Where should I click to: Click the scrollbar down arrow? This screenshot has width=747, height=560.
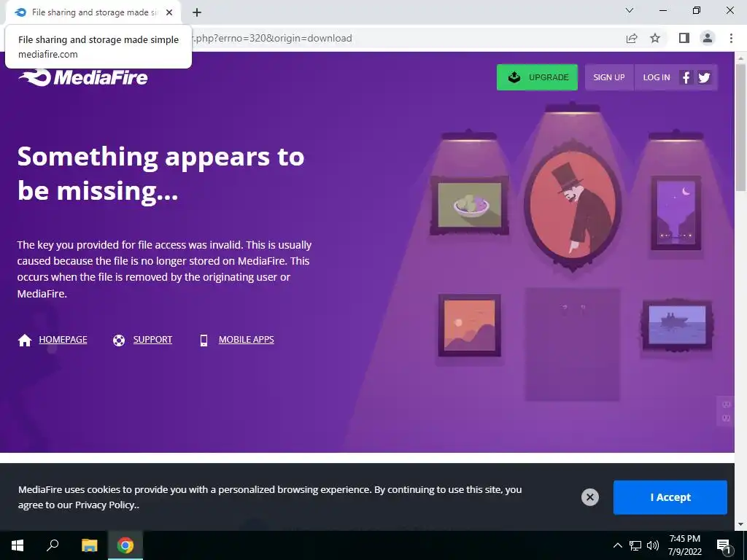click(741, 525)
